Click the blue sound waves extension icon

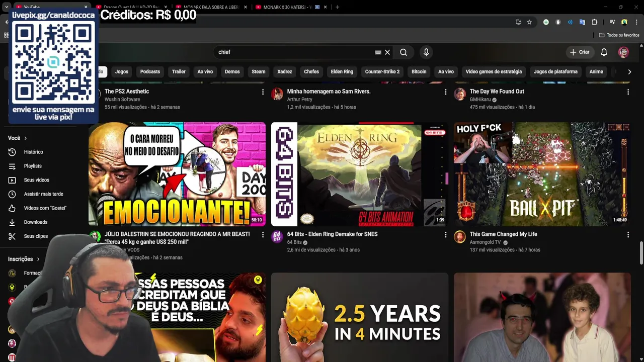tap(570, 22)
